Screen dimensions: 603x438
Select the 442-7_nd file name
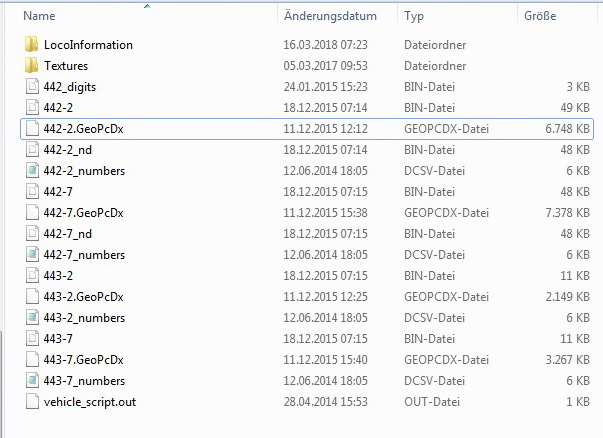click(66, 234)
